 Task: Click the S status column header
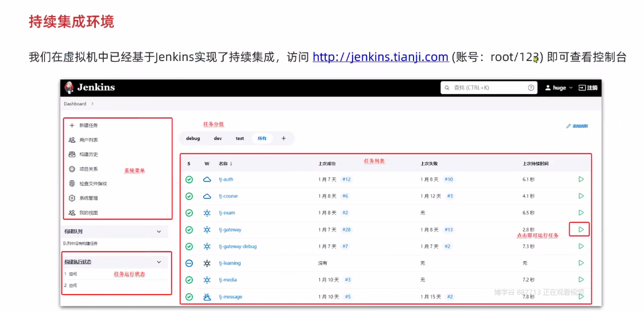pyautogui.click(x=189, y=164)
